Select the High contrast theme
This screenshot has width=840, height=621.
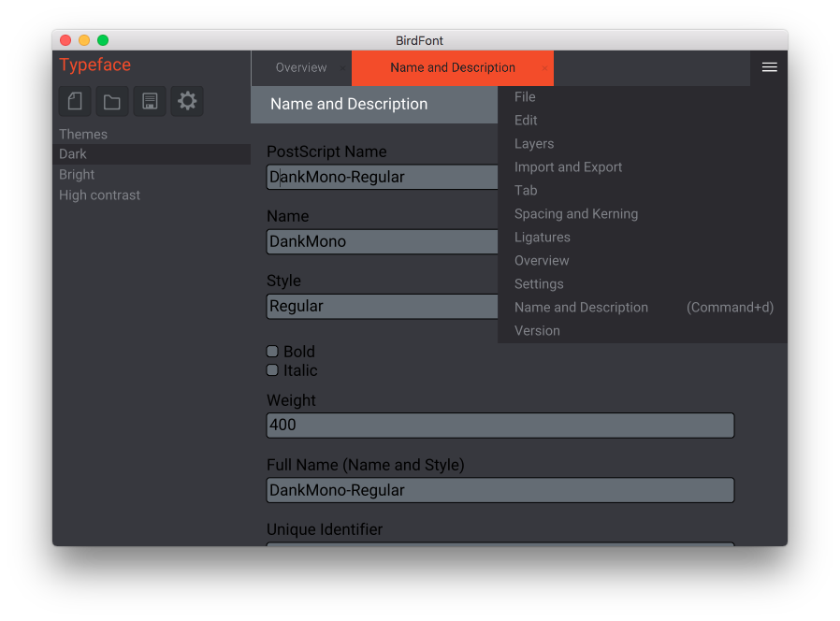point(99,195)
